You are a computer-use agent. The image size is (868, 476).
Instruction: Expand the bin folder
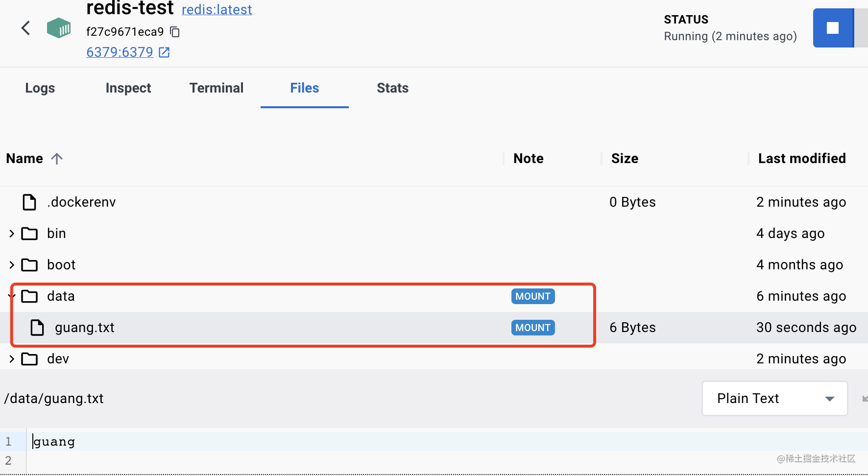click(x=12, y=234)
